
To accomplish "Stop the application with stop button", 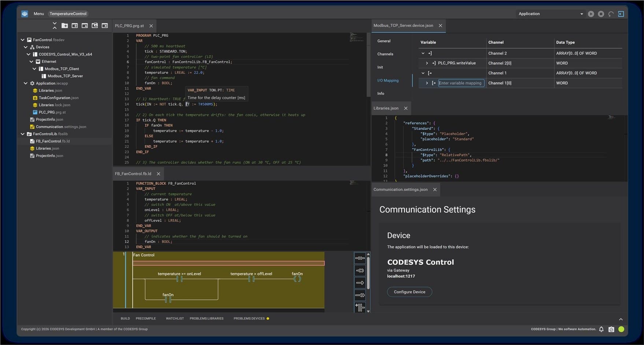I will [x=601, y=14].
